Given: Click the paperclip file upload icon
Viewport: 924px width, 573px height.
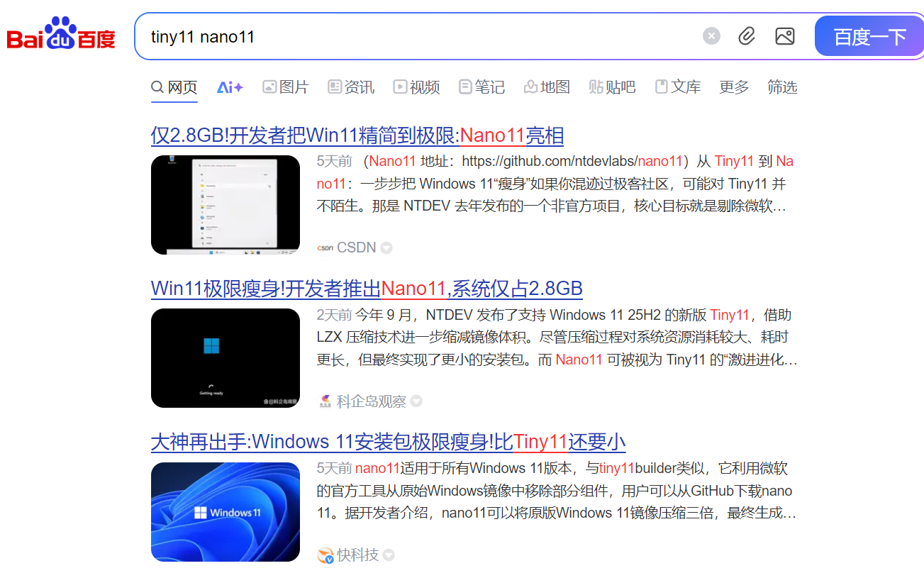Looking at the screenshot, I should pyautogui.click(x=747, y=36).
